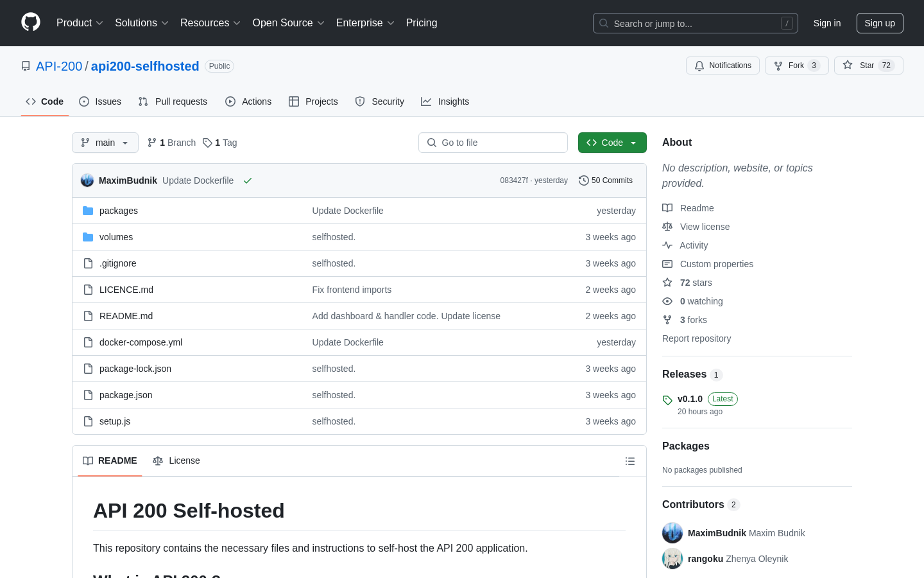924x578 pixels.
Task: Switch to the Issues tab
Action: [x=100, y=101]
